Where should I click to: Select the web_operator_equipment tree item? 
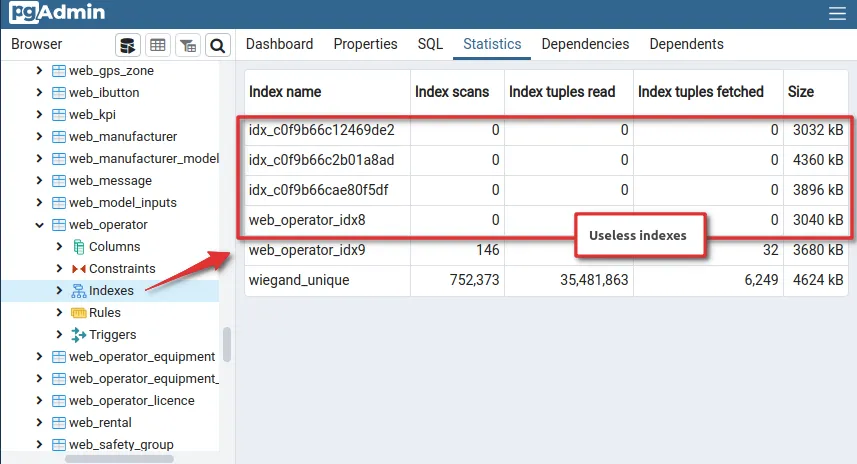coord(142,357)
